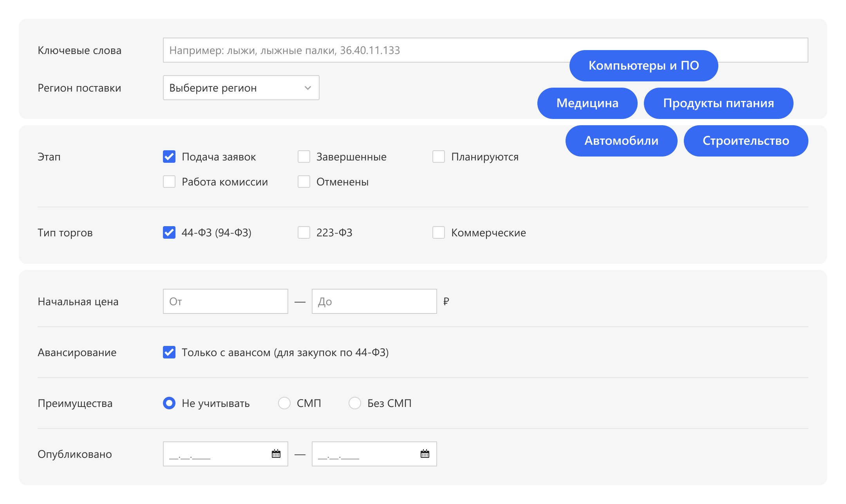Enable the Завершенные checkbox
846x504 pixels.
tap(304, 157)
